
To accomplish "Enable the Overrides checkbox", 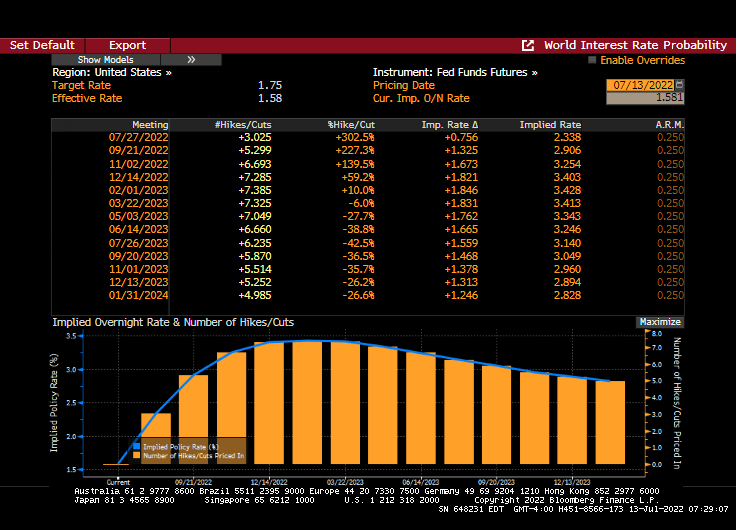I will click(x=592, y=60).
